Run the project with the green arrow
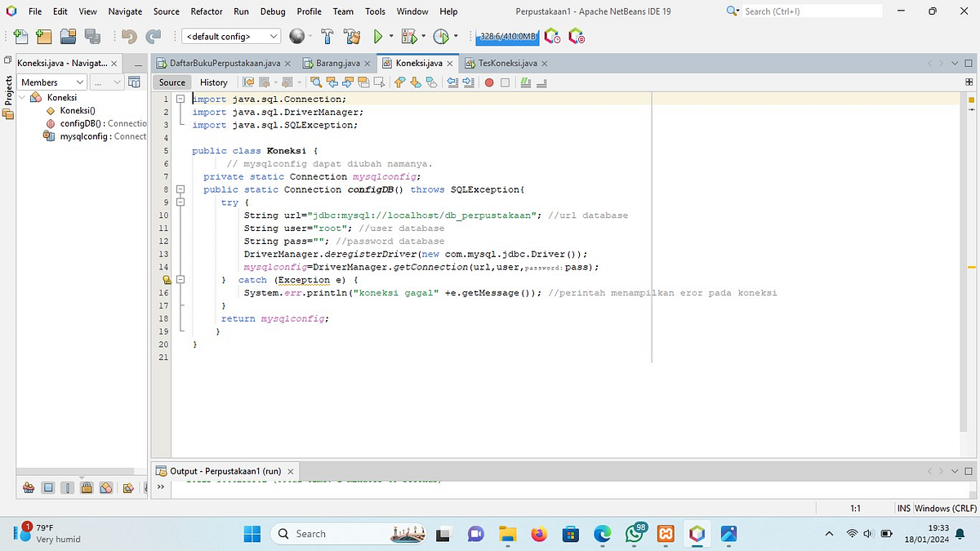 pos(378,36)
